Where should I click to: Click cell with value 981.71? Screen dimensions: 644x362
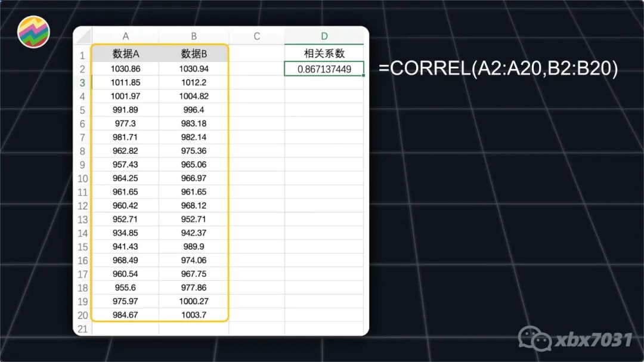tap(125, 137)
